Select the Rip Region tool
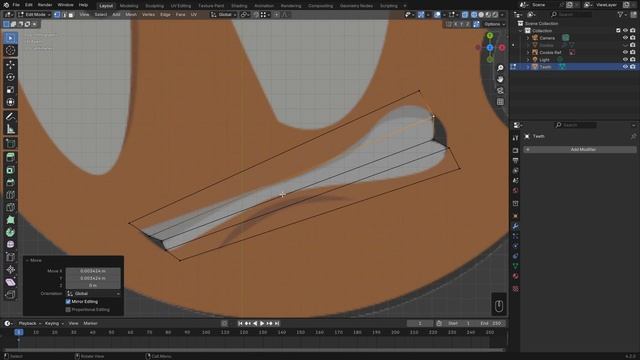This screenshot has width=640, height=360. click(x=11, y=294)
